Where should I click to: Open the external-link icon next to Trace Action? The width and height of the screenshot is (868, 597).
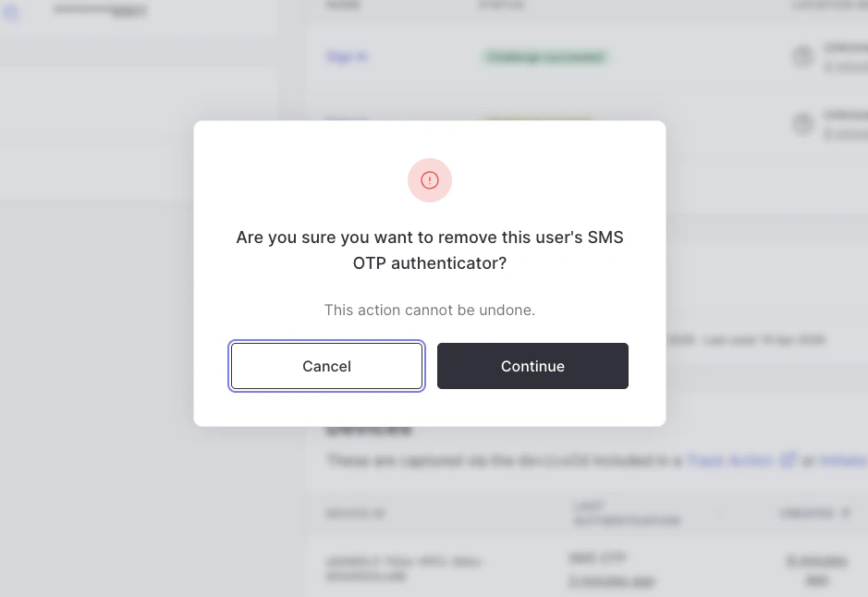[x=788, y=460]
